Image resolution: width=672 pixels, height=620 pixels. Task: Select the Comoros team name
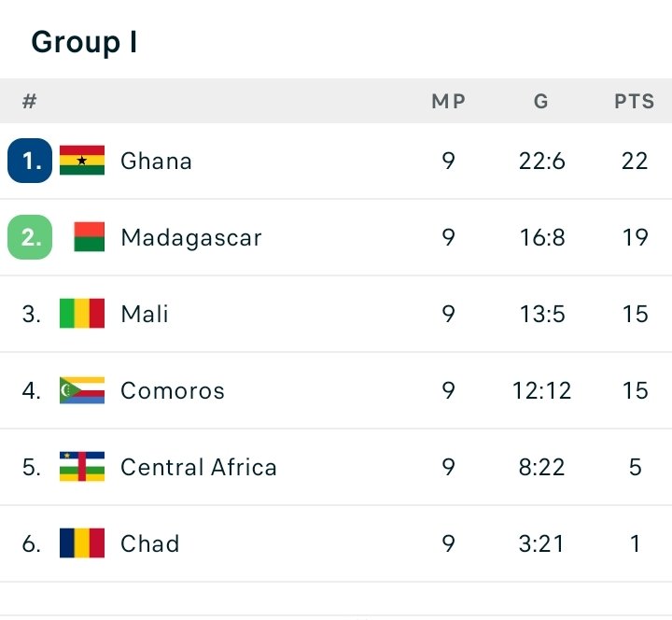click(173, 390)
